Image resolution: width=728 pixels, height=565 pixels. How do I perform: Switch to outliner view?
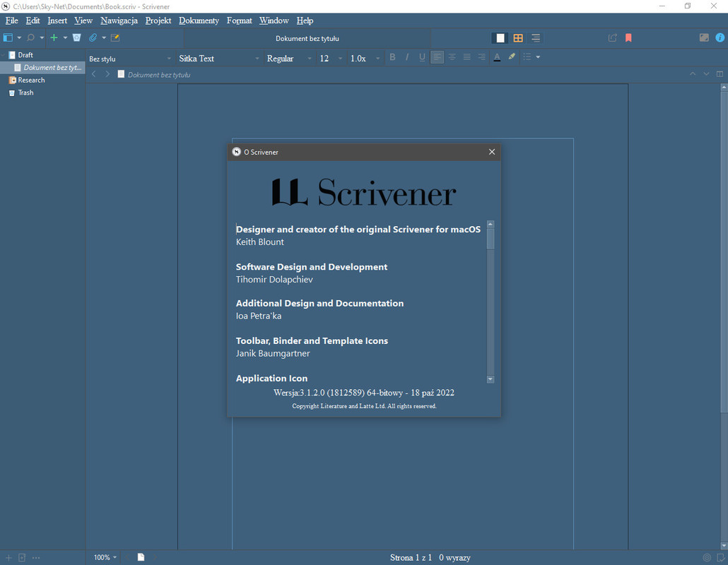(x=536, y=38)
